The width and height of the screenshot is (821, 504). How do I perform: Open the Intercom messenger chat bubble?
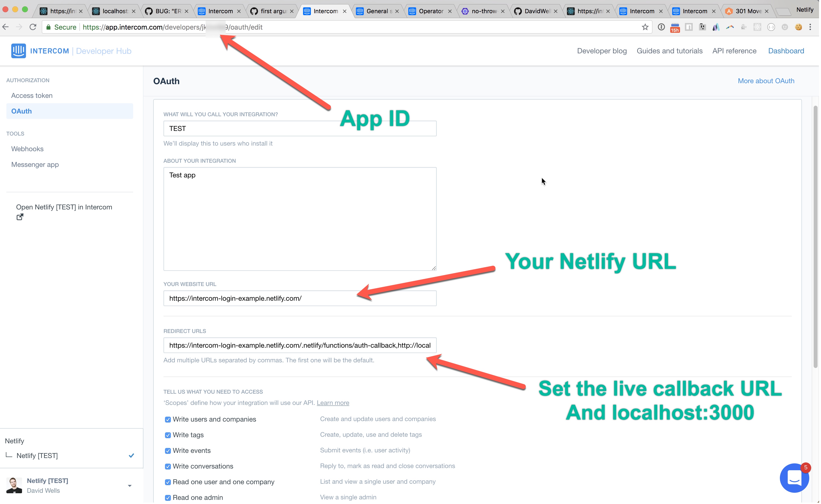click(x=796, y=479)
